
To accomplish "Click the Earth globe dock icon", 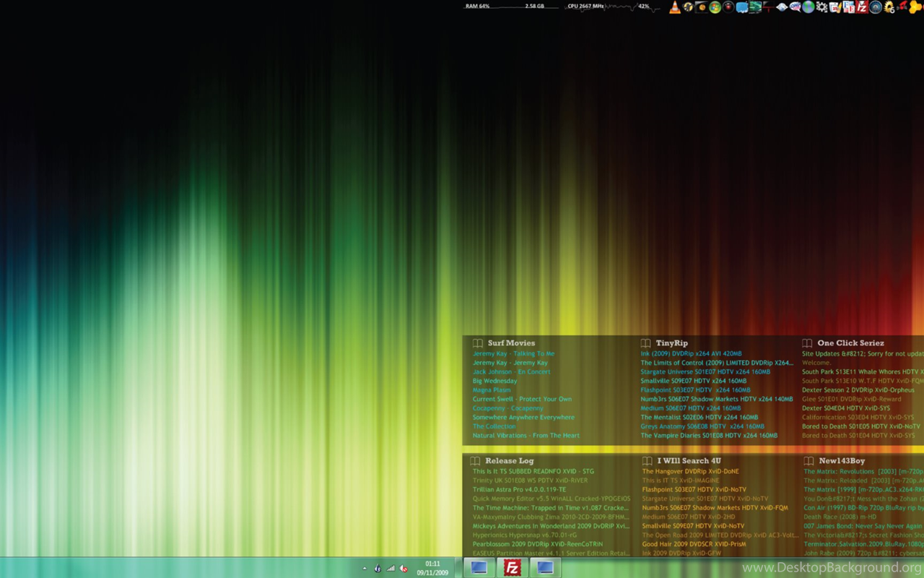I will 808,7.
